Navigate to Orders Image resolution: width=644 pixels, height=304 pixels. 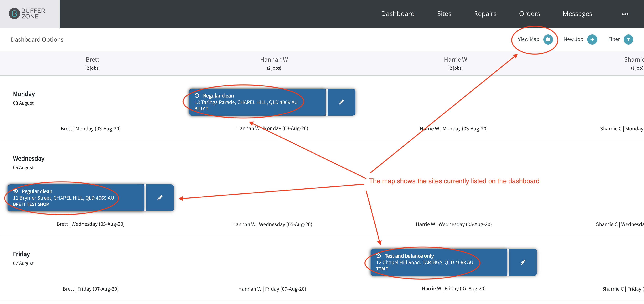click(529, 14)
